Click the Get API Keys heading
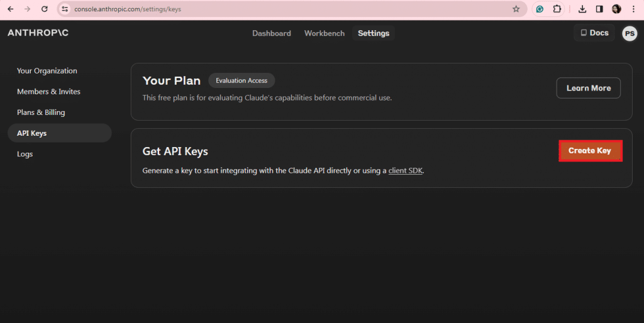The width and height of the screenshot is (644, 323). click(x=175, y=151)
